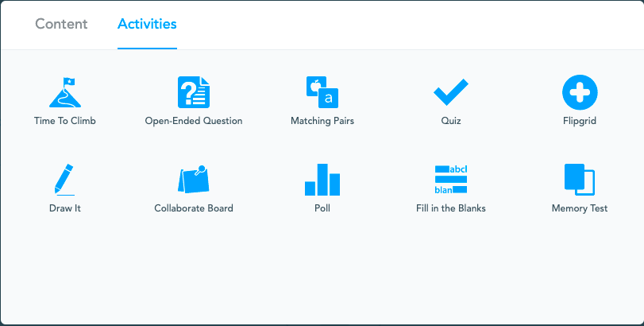This screenshot has height=326, width=644.
Task: Add a Poll bar chart icon
Action: click(x=322, y=180)
